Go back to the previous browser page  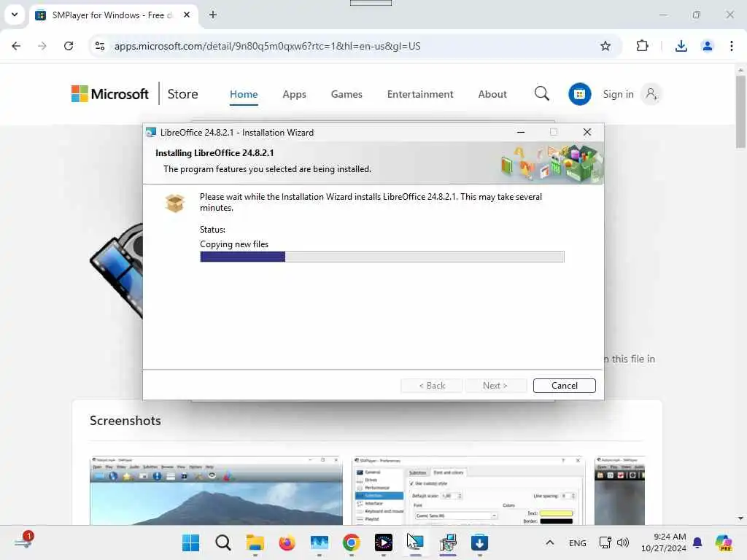[16, 46]
